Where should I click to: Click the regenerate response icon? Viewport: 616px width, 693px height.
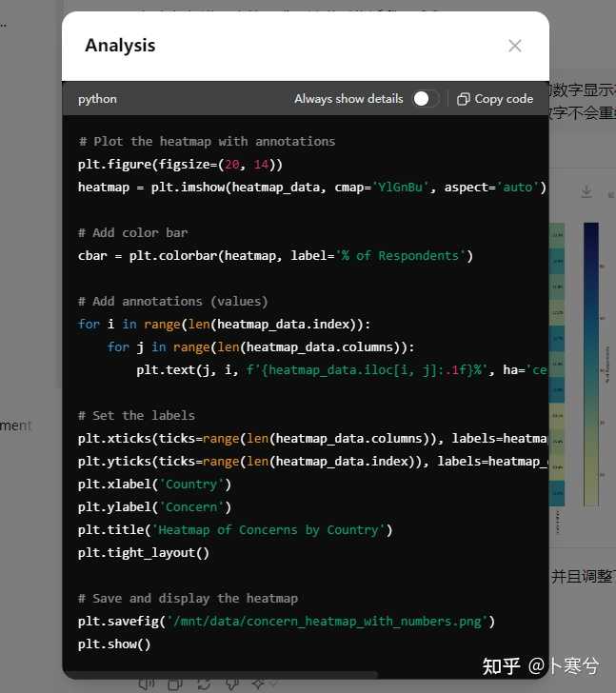pyautogui.click(x=203, y=683)
